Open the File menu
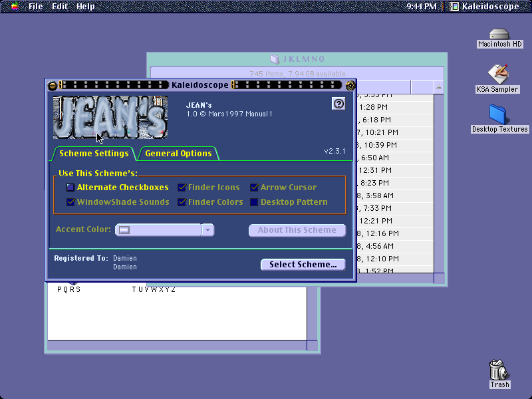 coord(36,6)
